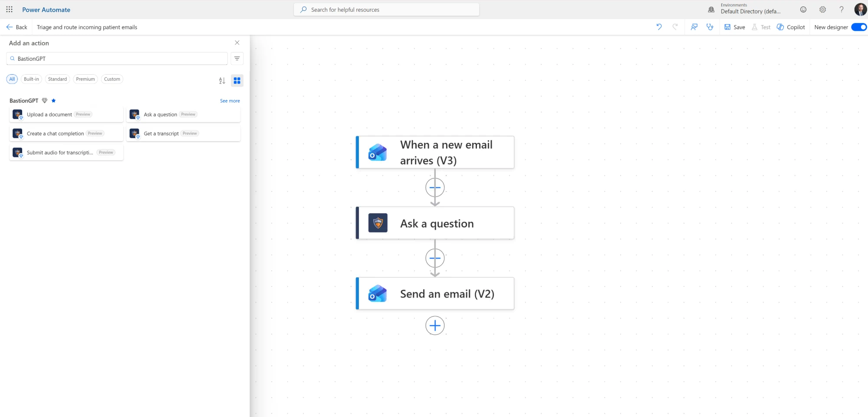Save the flow
Screen dimensions: 868x417
coord(734,27)
